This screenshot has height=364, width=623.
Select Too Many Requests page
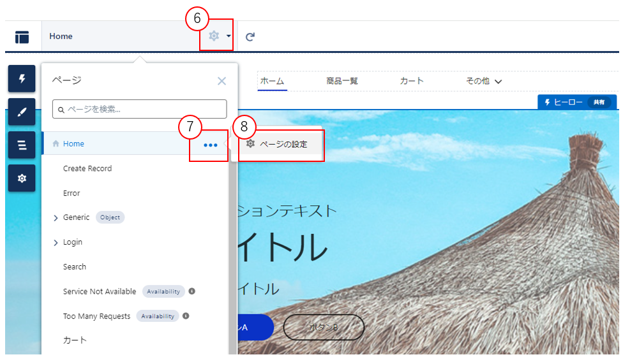click(x=96, y=316)
